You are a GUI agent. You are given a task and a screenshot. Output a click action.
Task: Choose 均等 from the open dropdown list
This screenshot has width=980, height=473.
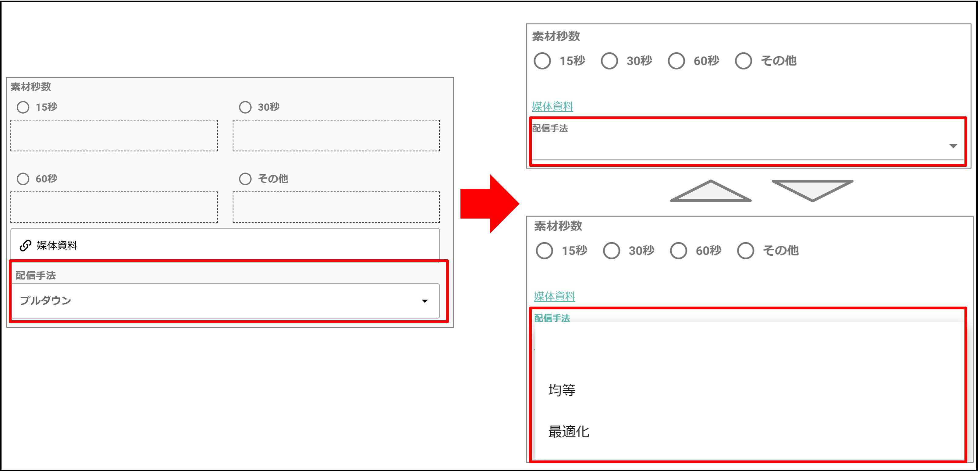tap(749, 390)
